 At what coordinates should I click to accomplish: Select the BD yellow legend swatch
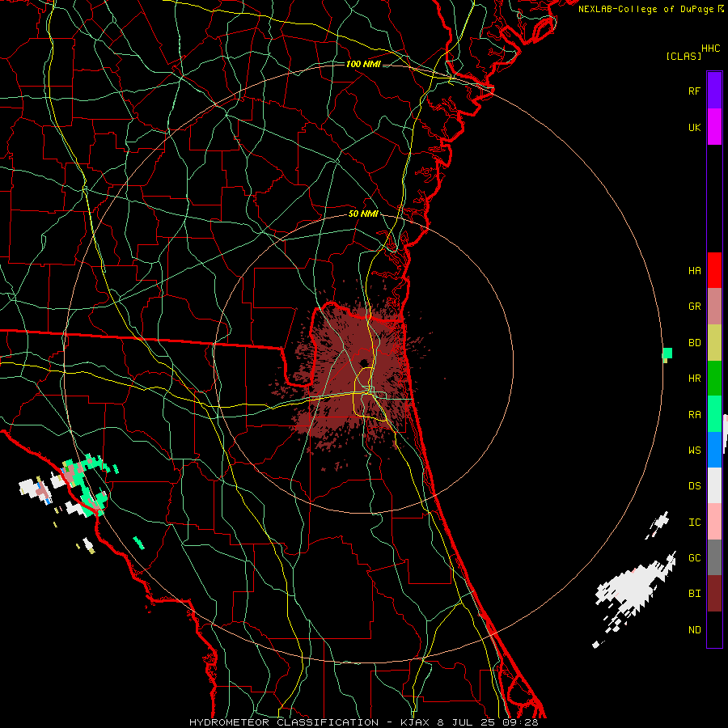pos(714,343)
